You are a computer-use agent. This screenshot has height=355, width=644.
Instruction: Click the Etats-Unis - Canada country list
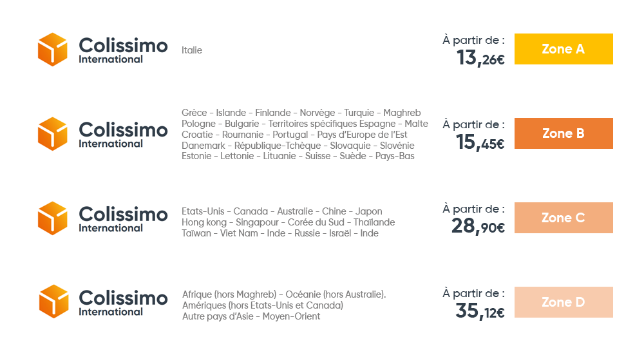(289, 222)
